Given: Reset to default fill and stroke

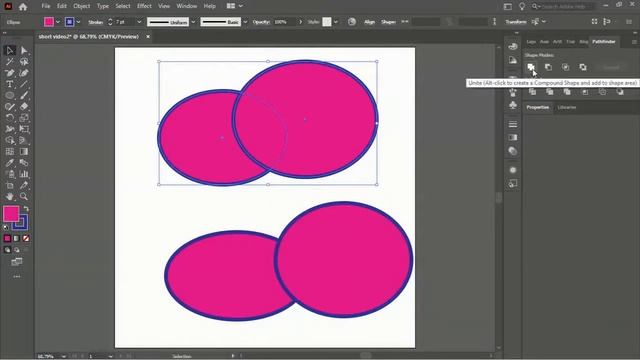Looking at the screenshot, I should tap(6, 227).
